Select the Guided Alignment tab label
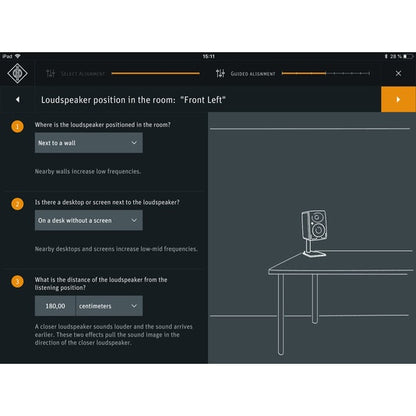416x416 pixels. pos(253,74)
